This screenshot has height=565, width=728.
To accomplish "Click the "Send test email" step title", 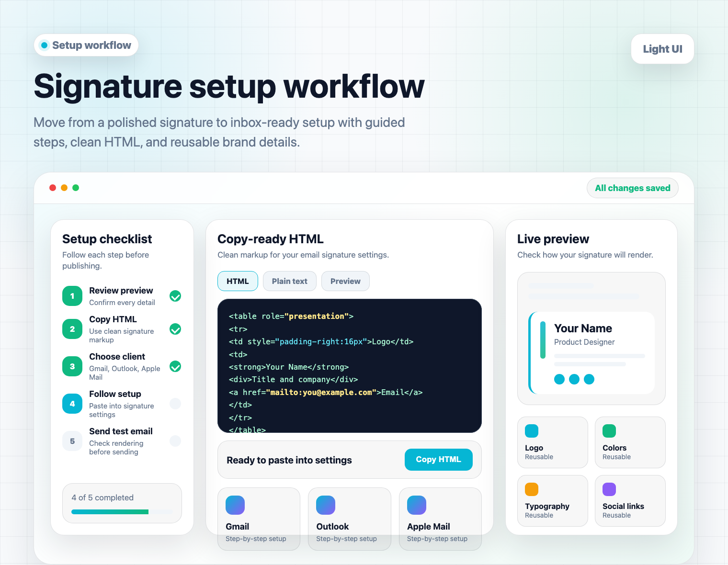I will 121,431.
